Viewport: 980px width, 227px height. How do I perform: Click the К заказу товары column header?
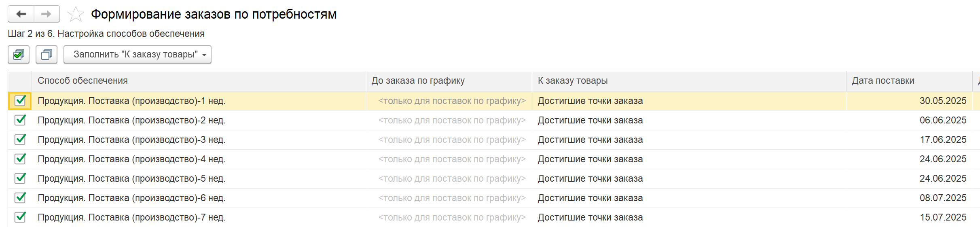click(572, 81)
